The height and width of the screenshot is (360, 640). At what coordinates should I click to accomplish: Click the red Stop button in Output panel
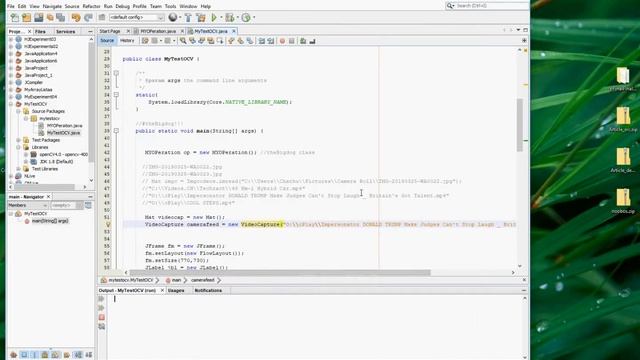(102, 317)
